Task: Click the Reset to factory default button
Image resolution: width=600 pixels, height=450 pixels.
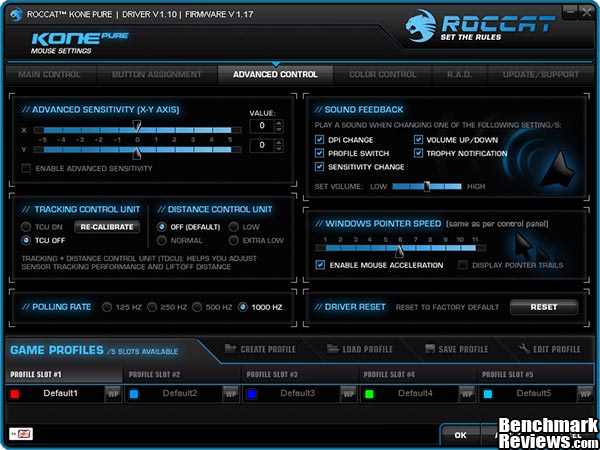Action: (544, 307)
